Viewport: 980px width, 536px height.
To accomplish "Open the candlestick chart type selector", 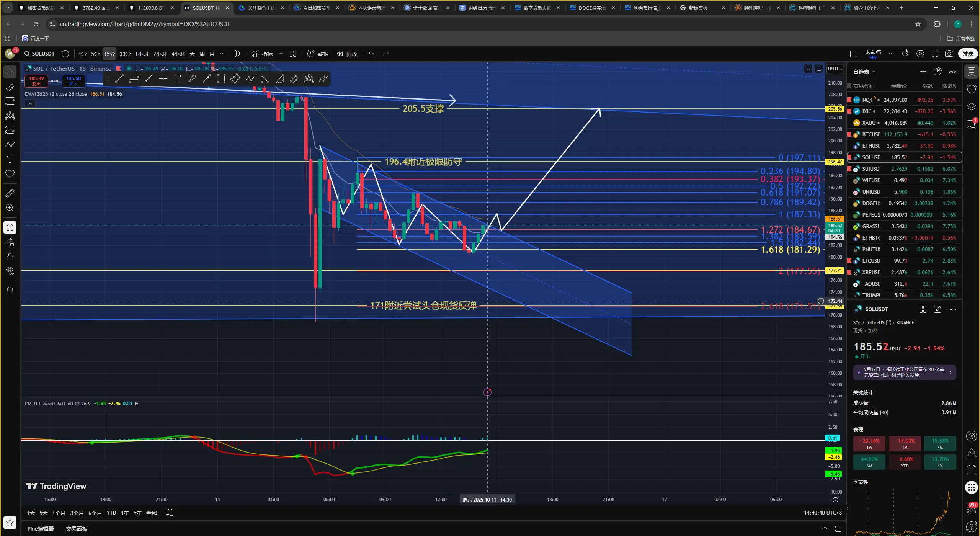I will coord(237,54).
